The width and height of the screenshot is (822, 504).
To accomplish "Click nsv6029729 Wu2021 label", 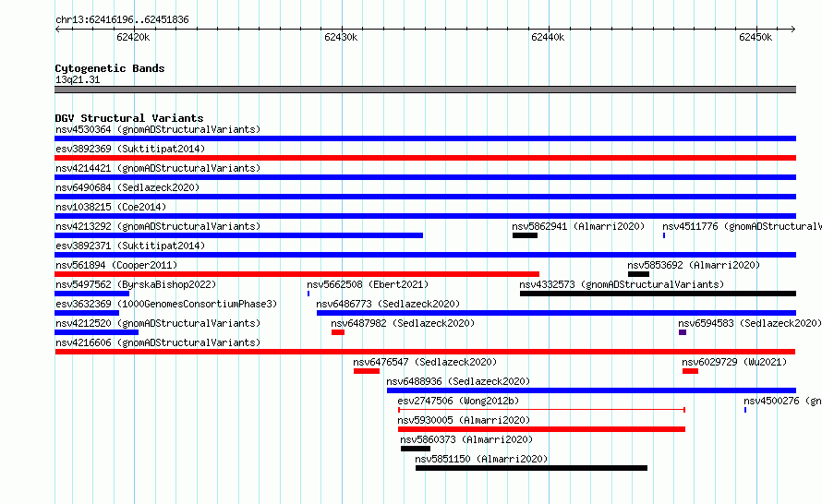I will pos(734,362).
